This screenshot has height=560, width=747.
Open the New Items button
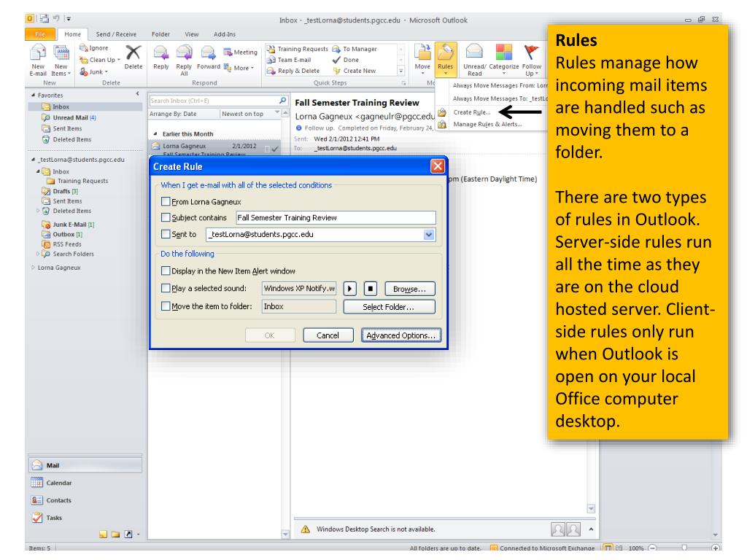[61, 60]
